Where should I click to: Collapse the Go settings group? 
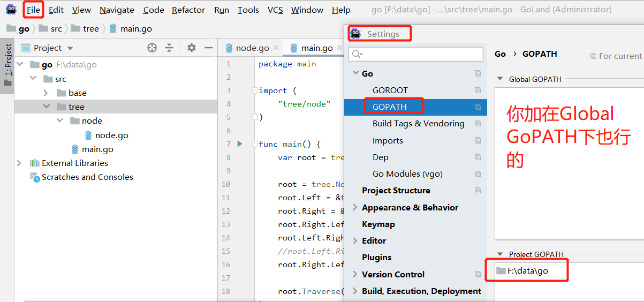[x=355, y=73]
